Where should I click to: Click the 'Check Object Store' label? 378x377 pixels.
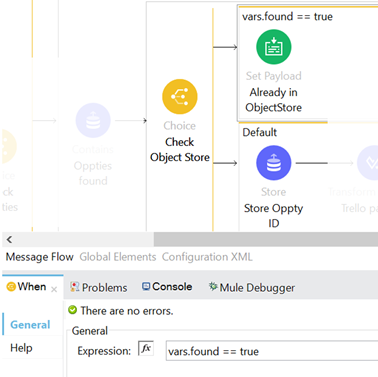180,149
